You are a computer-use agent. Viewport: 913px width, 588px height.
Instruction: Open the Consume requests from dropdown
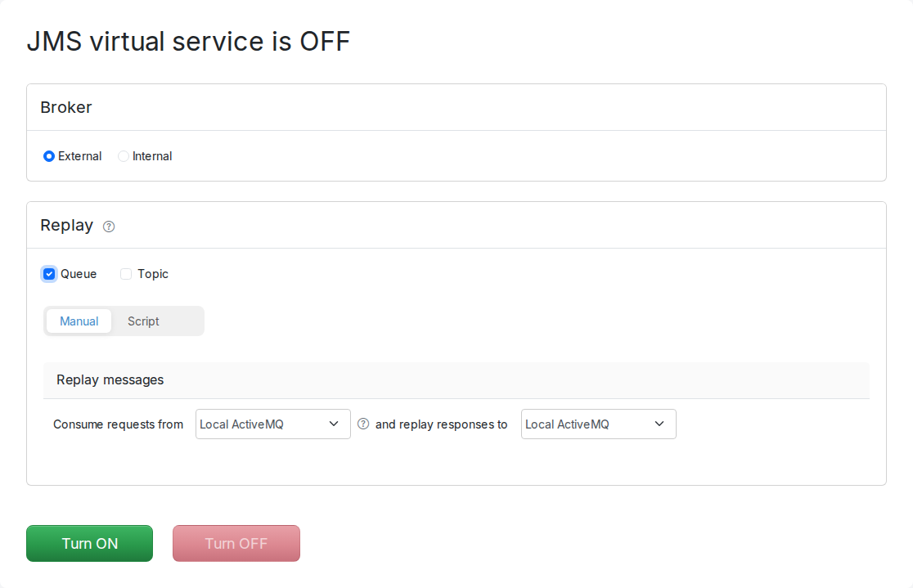coord(273,424)
